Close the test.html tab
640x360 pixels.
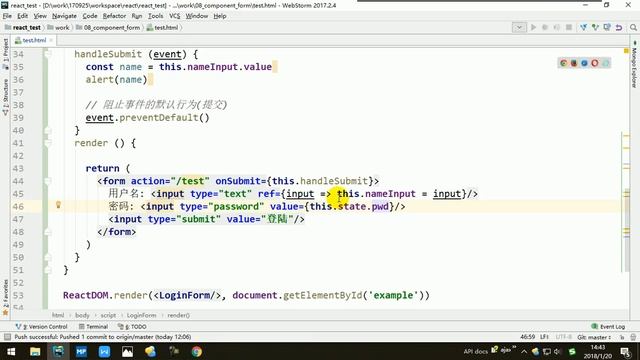tap(51, 40)
